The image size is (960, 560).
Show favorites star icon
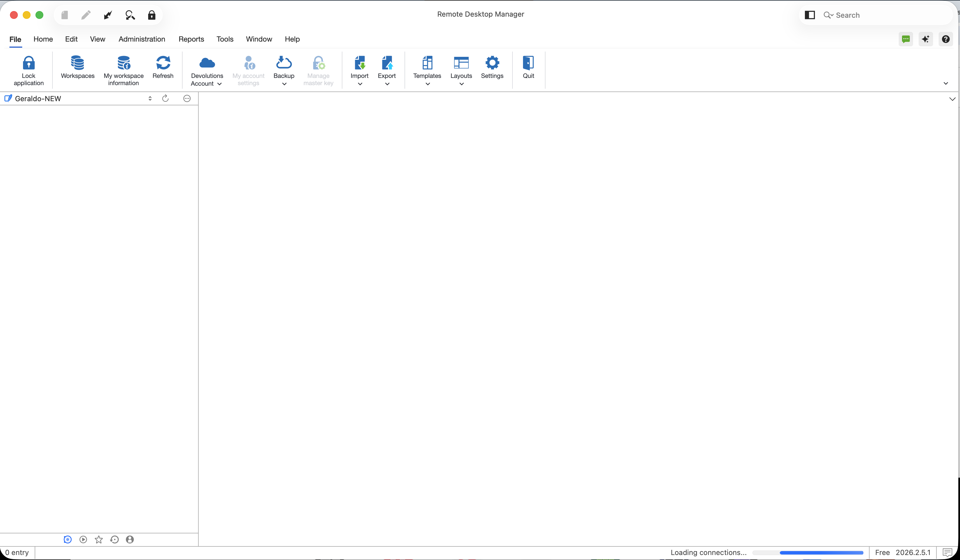coord(99,539)
